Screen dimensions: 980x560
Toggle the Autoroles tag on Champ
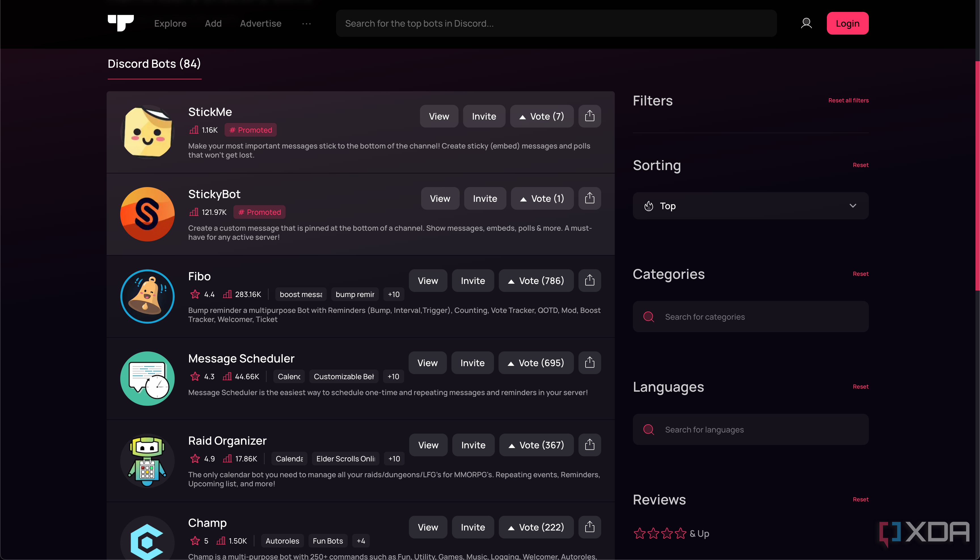[282, 540]
